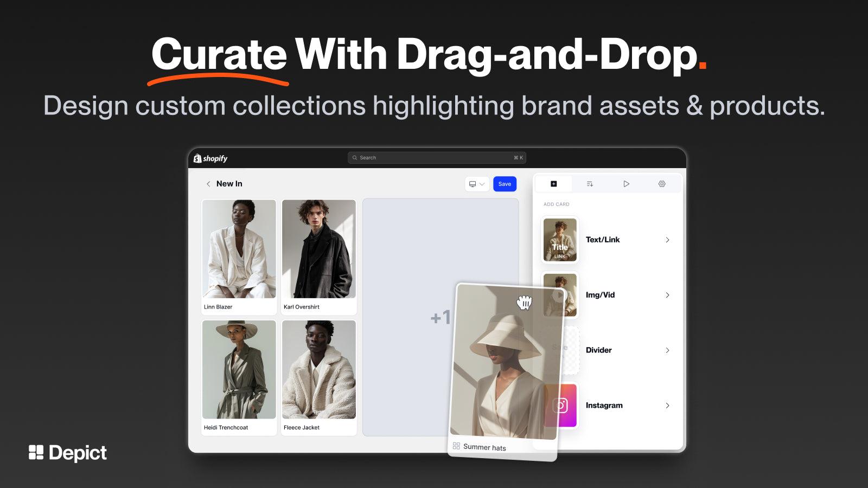Open the settings gear in the side panel
The image size is (868, 488).
click(662, 184)
